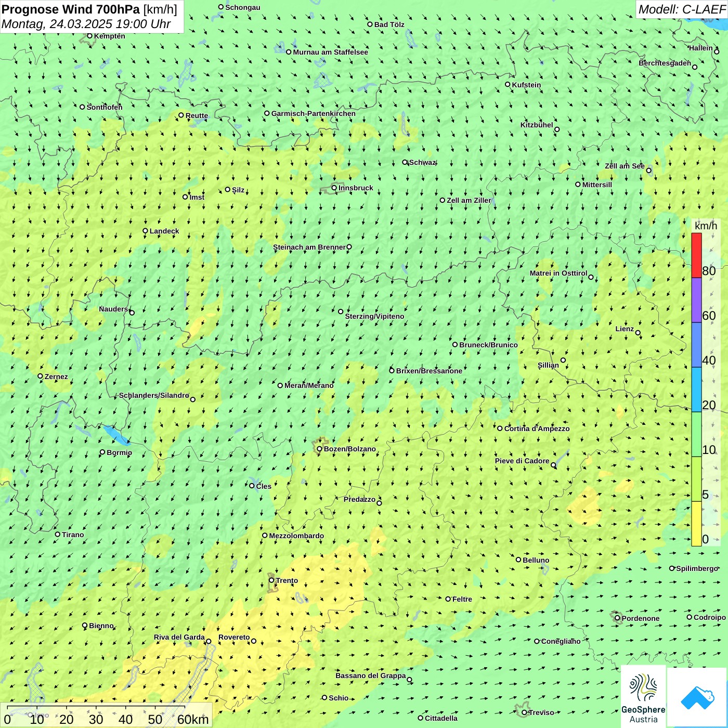Click the 'Cortina d'Ampezzo' label
728x728 pixels.
point(537,428)
